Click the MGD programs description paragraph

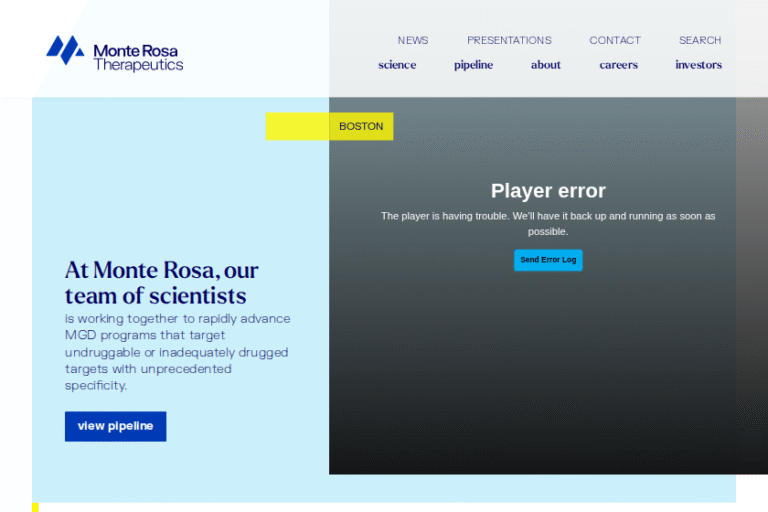tap(177, 352)
